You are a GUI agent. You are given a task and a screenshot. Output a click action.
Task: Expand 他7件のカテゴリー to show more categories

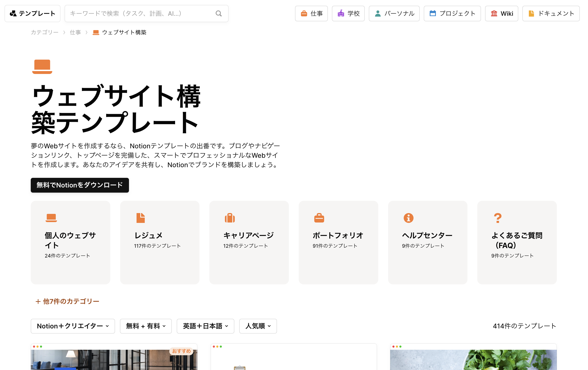pos(67,301)
